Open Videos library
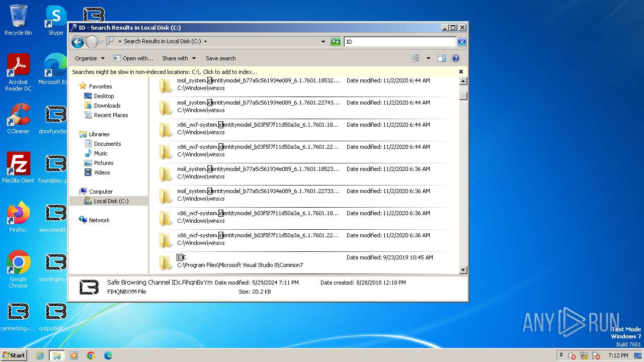The image size is (644, 362). (102, 172)
